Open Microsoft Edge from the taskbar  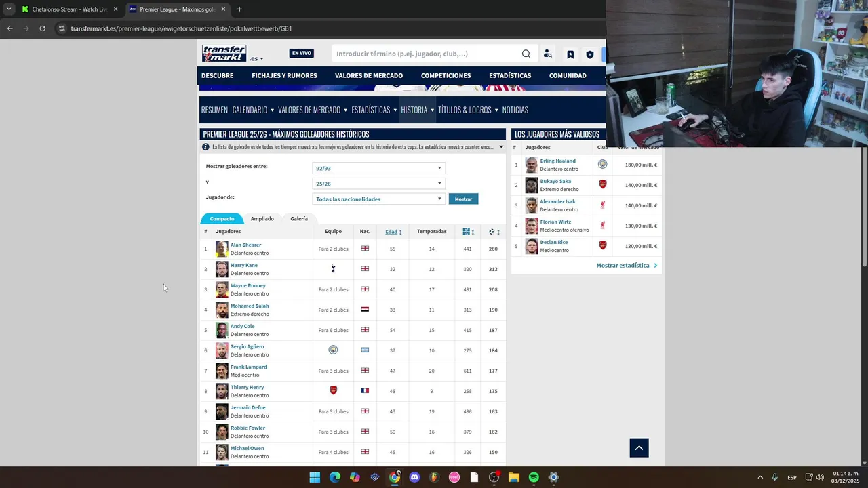334,477
